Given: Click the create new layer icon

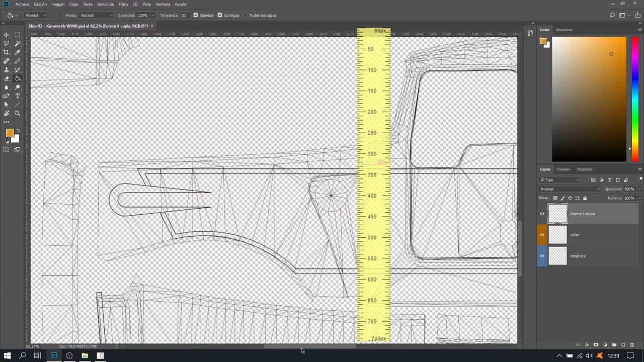Looking at the screenshot, I should pyautogui.click(x=623, y=345).
